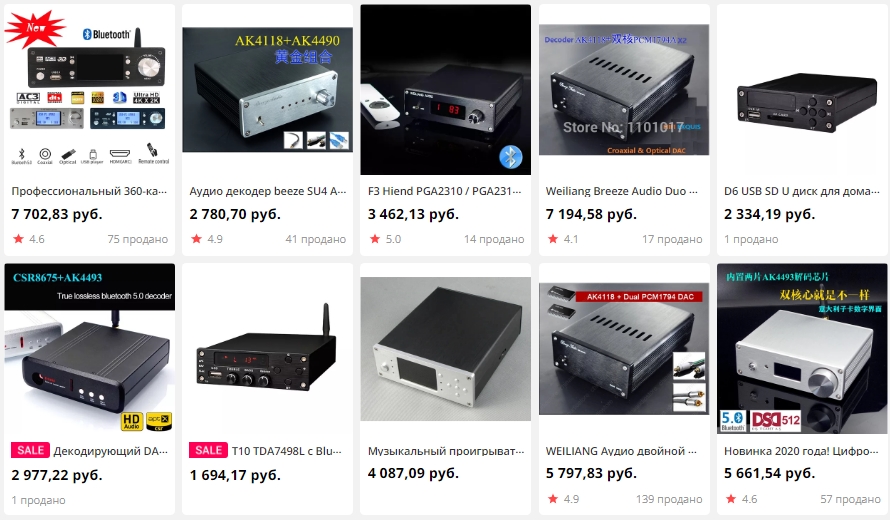View the Музыкальный проигрыватель product image
The image size is (890, 520).
tap(446, 349)
